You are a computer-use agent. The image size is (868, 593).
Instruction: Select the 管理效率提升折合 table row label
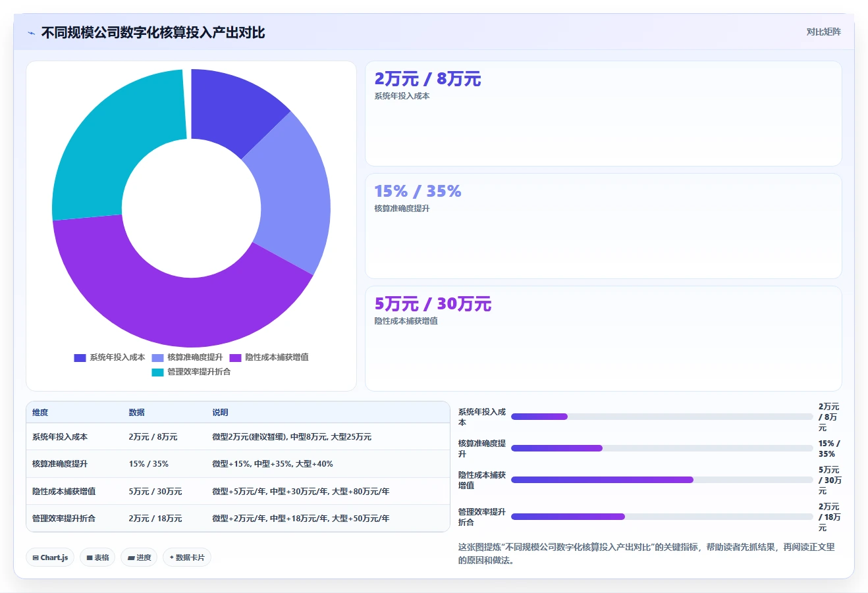pyautogui.click(x=64, y=519)
